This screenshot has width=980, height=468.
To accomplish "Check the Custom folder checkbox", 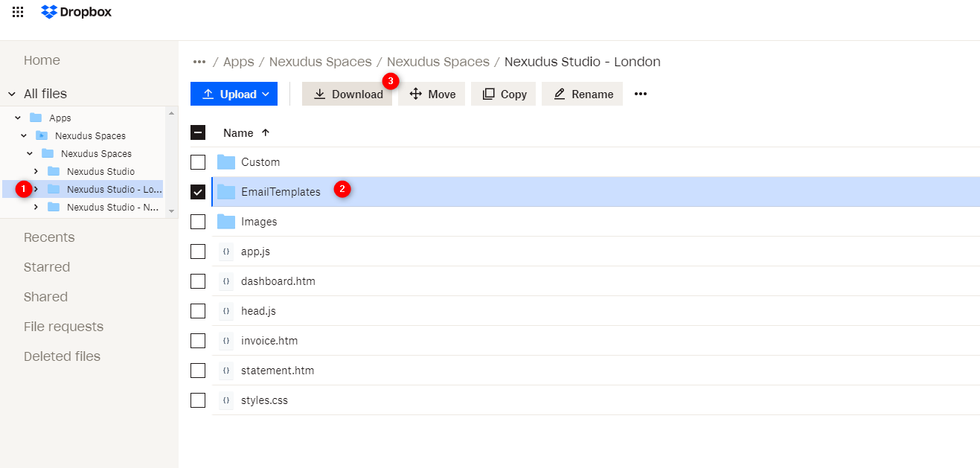I will [198, 162].
